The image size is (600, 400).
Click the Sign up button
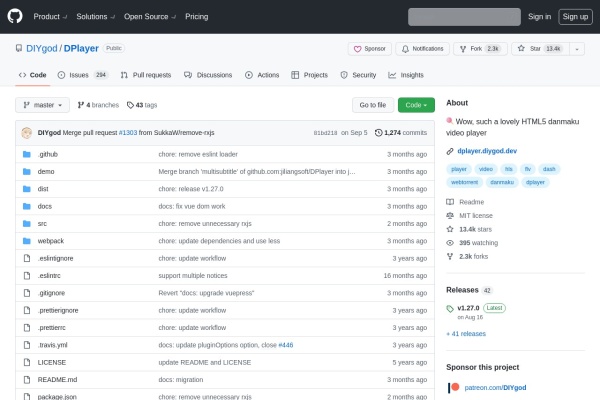tap(574, 16)
